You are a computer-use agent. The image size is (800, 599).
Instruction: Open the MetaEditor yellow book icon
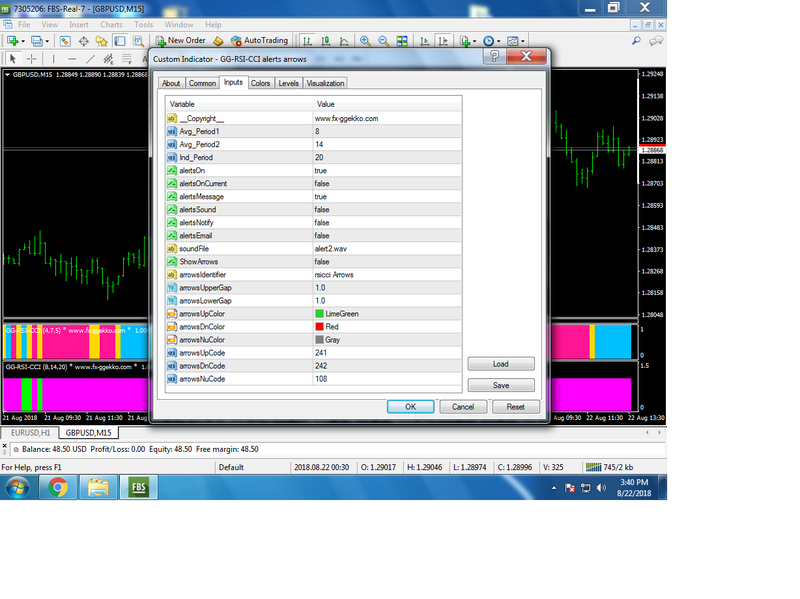[x=218, y=41]
